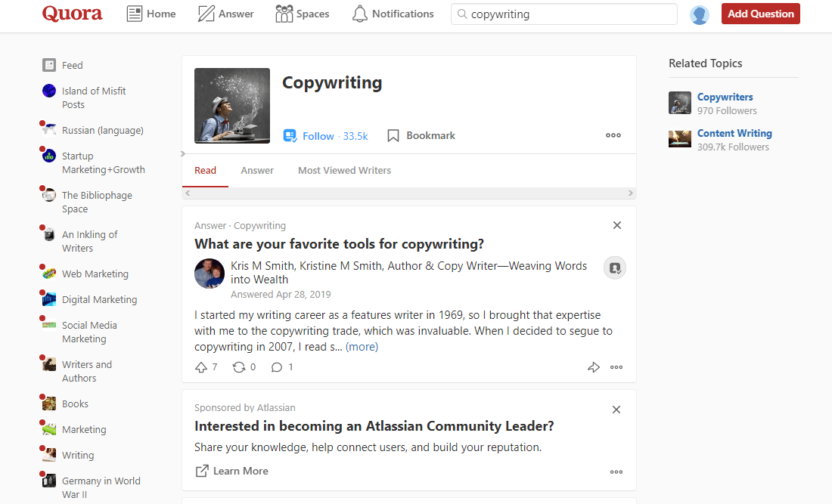
Task: Click the left arrow of the tab scrollbar
Action: click(x=188, y=193)
